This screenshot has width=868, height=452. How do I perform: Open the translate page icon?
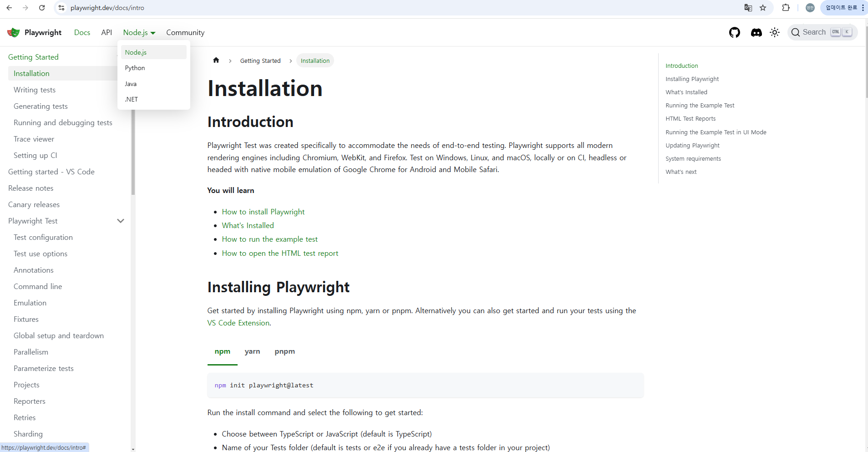(748, 8)
